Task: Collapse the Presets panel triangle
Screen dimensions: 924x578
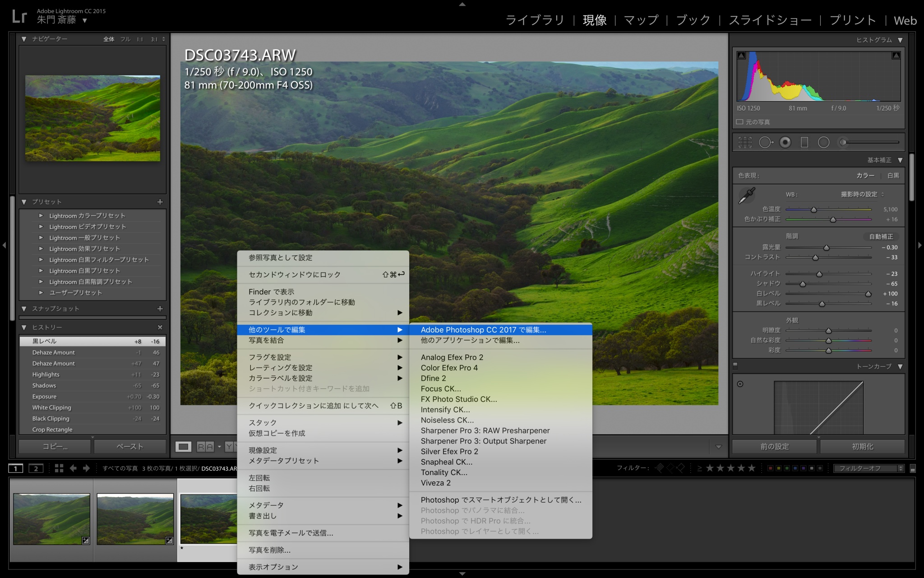Action: [24, 202]
